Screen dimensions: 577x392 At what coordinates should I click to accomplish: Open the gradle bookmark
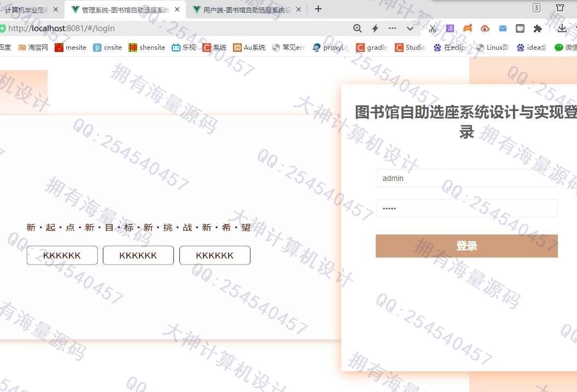372,48
